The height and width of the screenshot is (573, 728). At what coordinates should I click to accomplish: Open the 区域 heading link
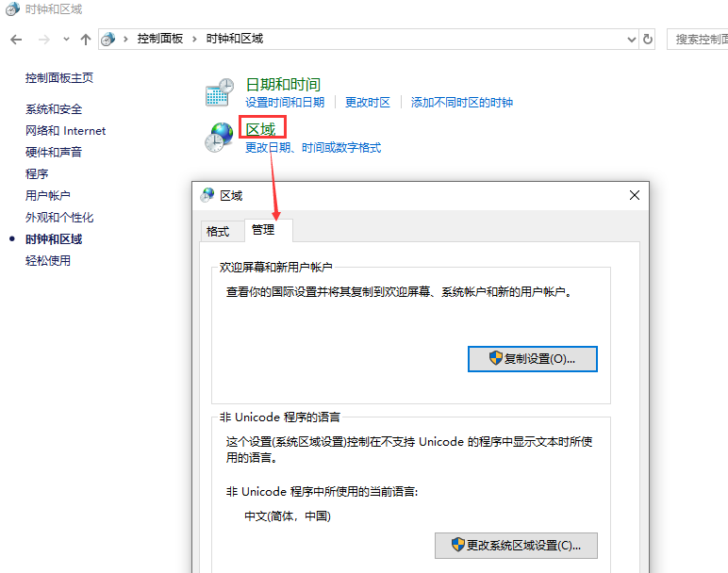coord(260,129)
